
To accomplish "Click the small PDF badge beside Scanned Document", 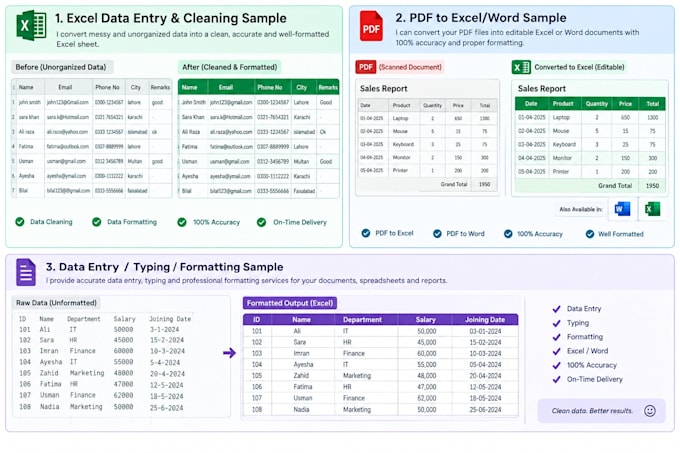I will (366, 67).
